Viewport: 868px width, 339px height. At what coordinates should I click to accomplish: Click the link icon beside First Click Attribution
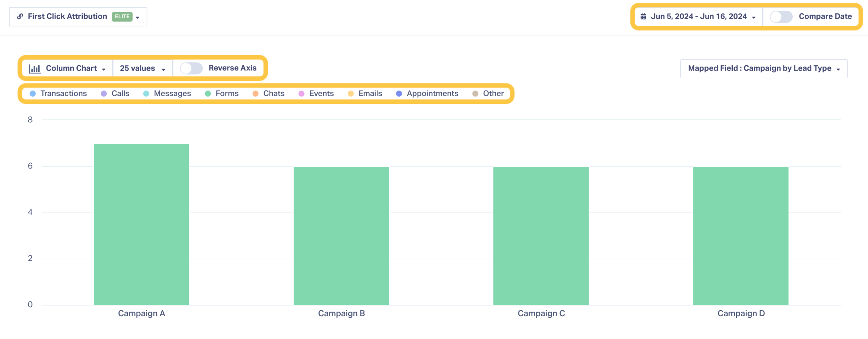point(20,16)
